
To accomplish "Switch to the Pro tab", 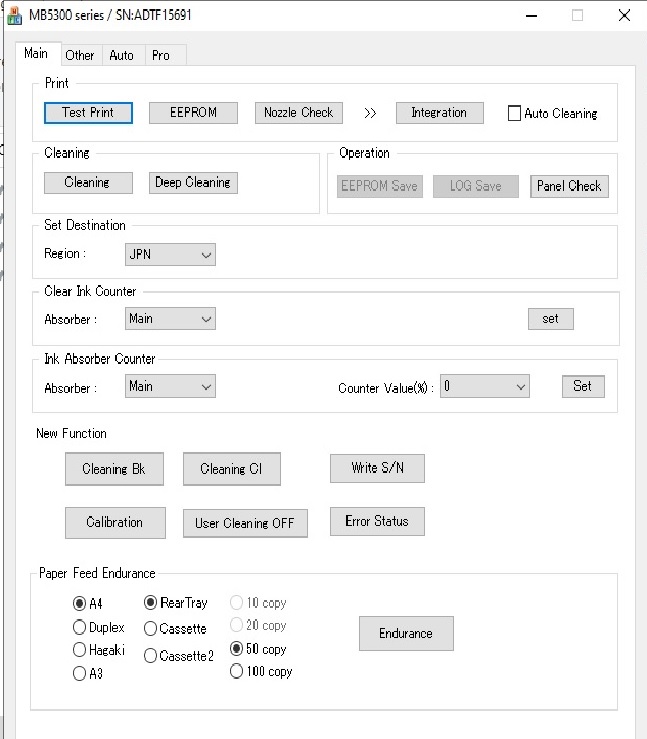I will [161, 55].
